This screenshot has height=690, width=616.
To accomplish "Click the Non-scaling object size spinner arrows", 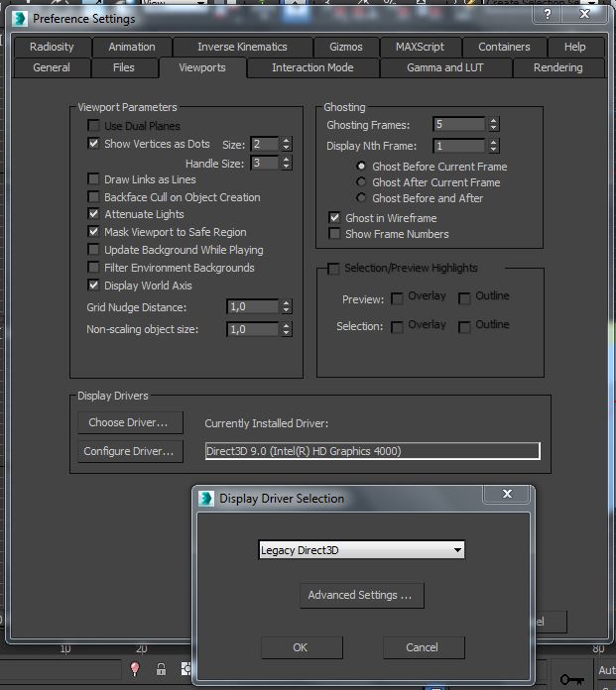I will (287, 329).
